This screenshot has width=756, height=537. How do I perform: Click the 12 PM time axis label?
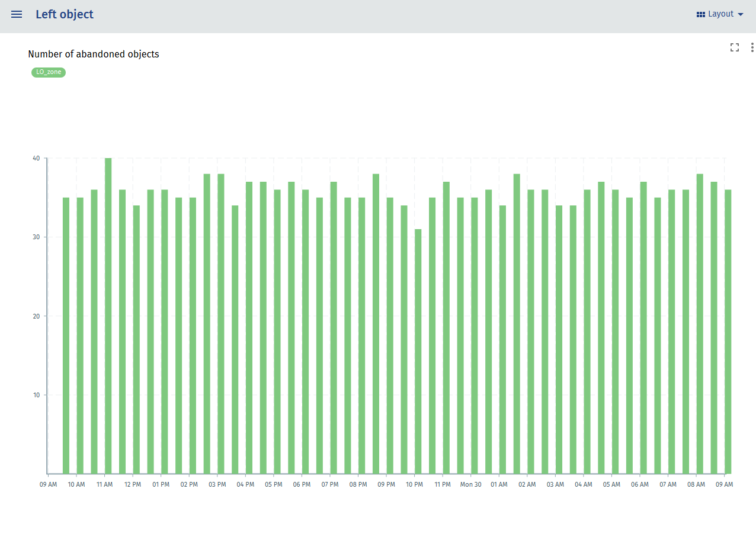133,484
